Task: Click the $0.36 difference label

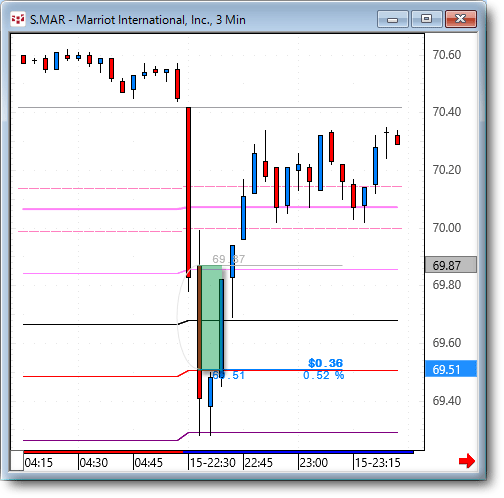Action: pos(325,363)
